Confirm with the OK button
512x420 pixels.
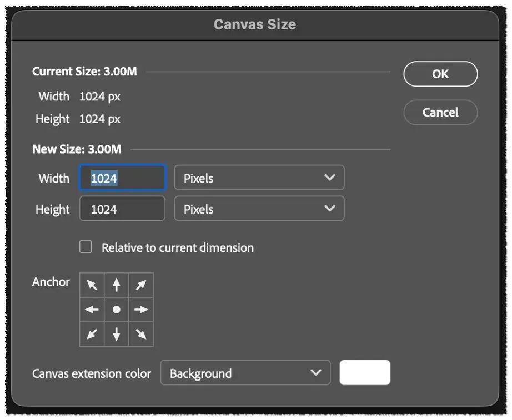(x=440, y=74)
